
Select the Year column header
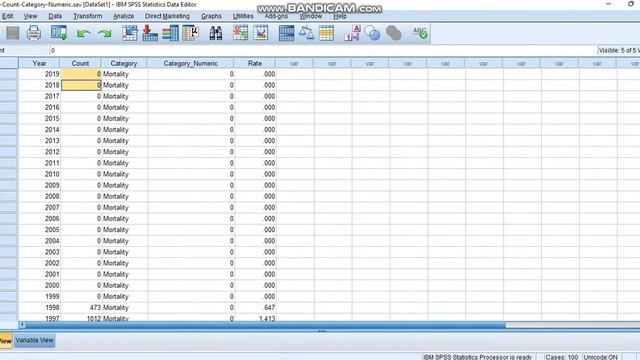point(39,63)
